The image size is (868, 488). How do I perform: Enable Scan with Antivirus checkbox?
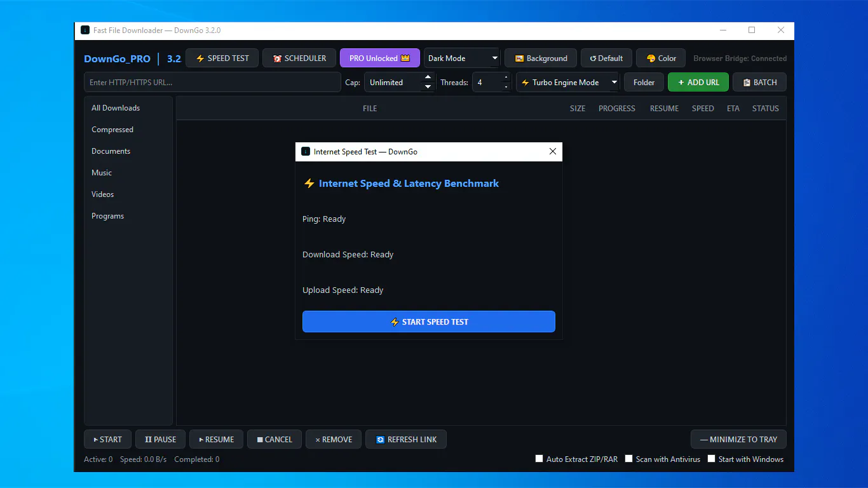click(x=629, y=459)
